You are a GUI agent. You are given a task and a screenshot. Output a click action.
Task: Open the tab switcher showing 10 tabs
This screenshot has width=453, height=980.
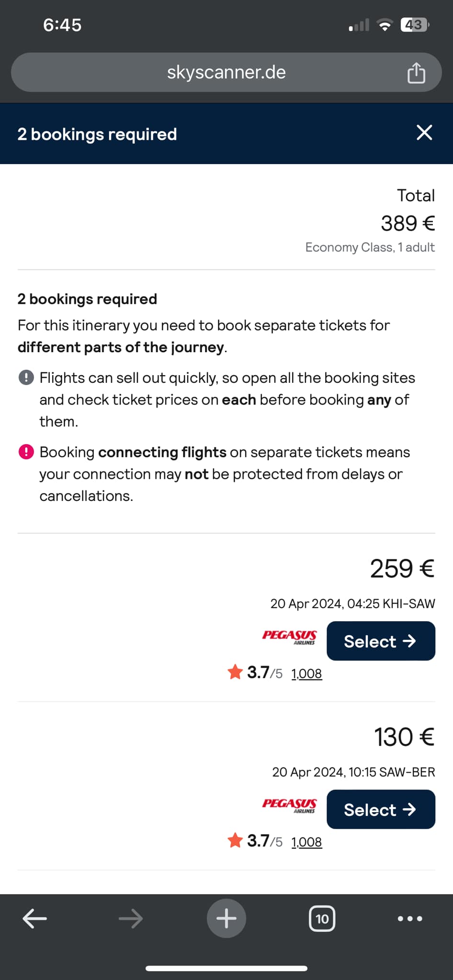coord(322,918)
